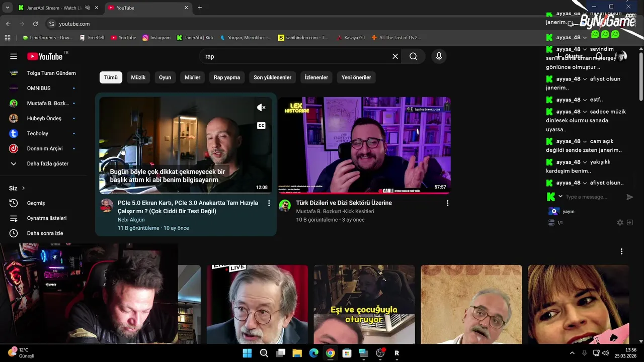
Task: Play the Türk Dizileri video thumbnail
Action: (364, 145)
